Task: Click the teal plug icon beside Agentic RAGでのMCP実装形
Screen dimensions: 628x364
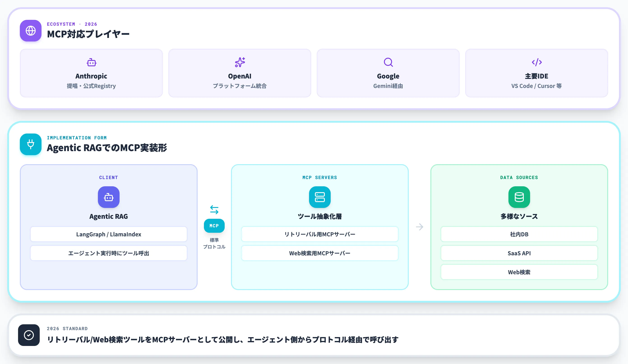Action: (x=31, y=144)
